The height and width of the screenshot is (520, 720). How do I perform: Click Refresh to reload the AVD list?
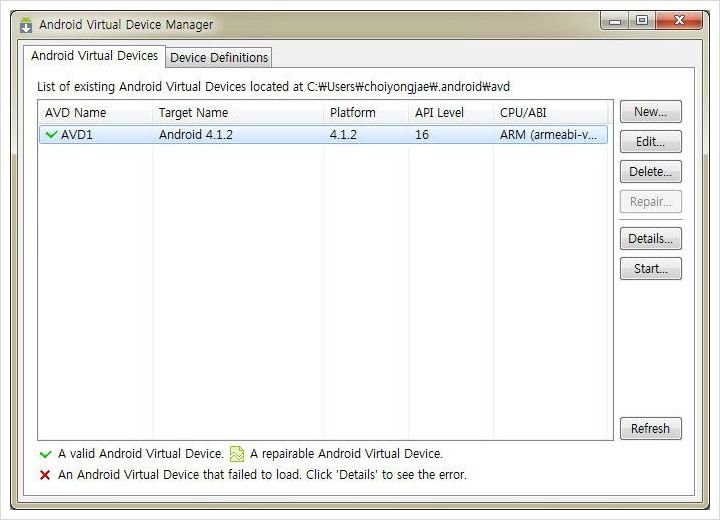pos(651,429)
